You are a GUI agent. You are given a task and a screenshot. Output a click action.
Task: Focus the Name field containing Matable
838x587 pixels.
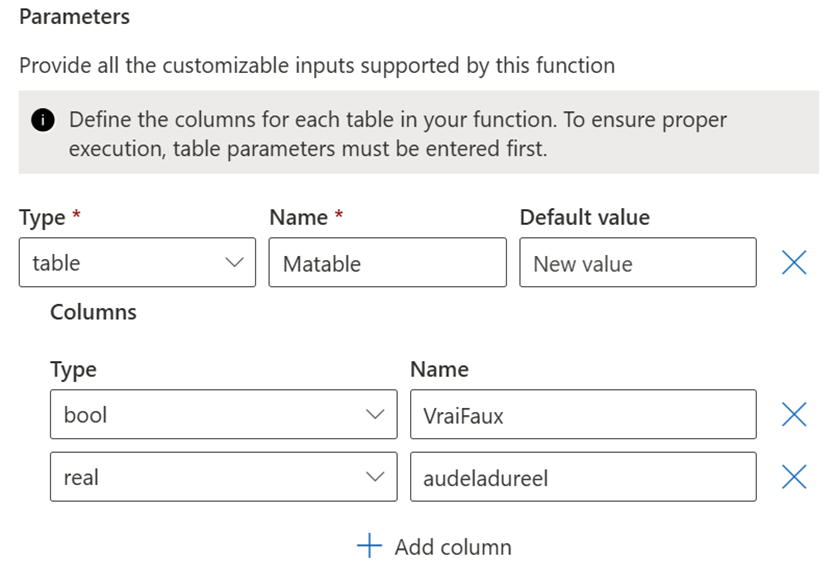(387, 263)
